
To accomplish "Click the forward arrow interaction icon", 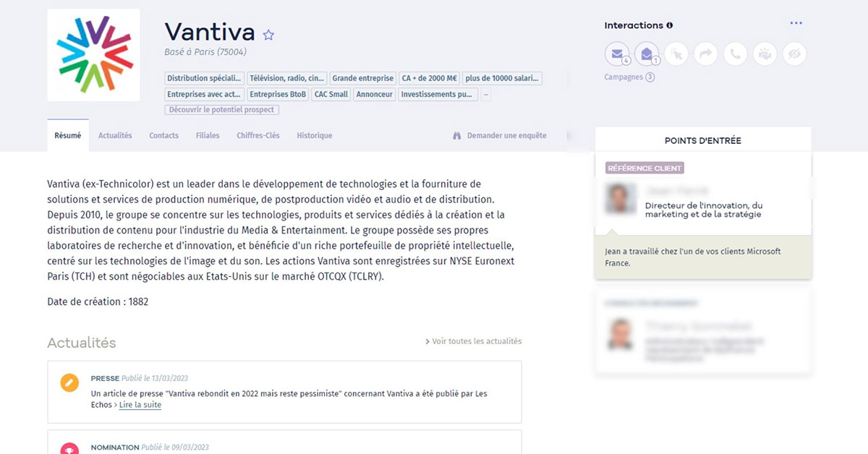I will point(705,53).
